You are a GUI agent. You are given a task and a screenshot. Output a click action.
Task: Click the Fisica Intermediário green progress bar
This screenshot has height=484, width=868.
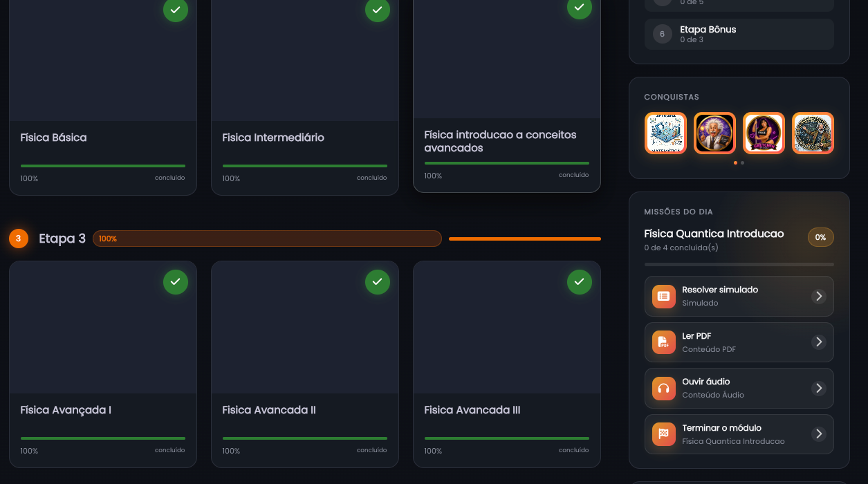pyautogui.click(x=305, y=166)
